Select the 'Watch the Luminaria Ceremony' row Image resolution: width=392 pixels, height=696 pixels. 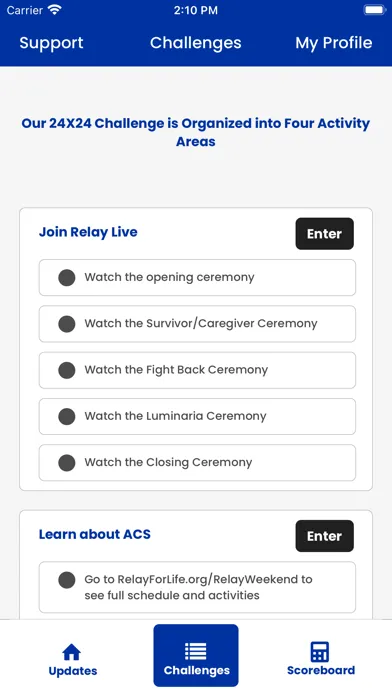197,416
